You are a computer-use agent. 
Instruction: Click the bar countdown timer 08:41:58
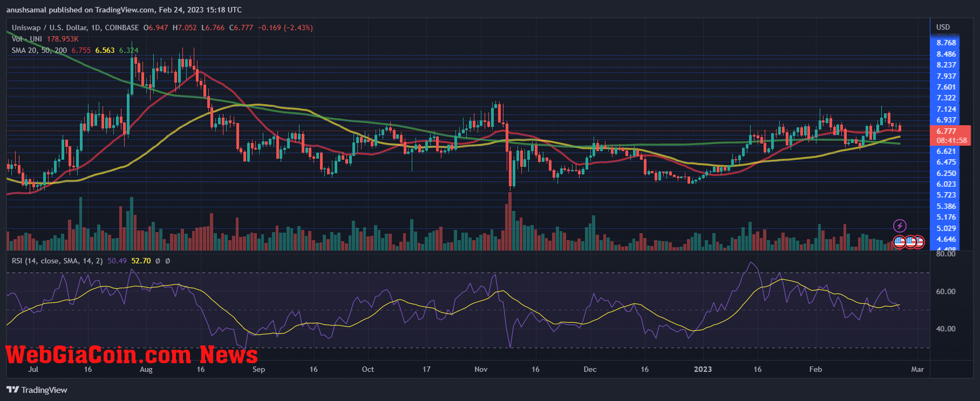(x=951, y=140)
